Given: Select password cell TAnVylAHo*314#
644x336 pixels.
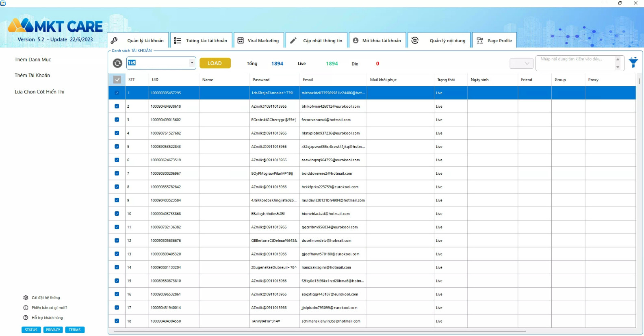Looking at the screenshot, I should tap(275, 321).
